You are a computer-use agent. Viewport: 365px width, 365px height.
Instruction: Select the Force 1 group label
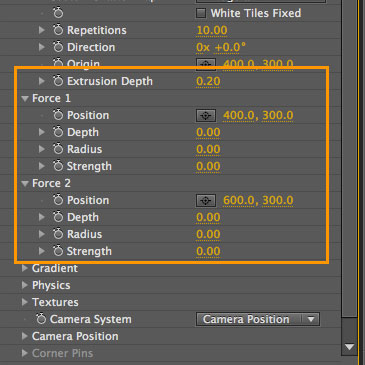tap(51, 98)
